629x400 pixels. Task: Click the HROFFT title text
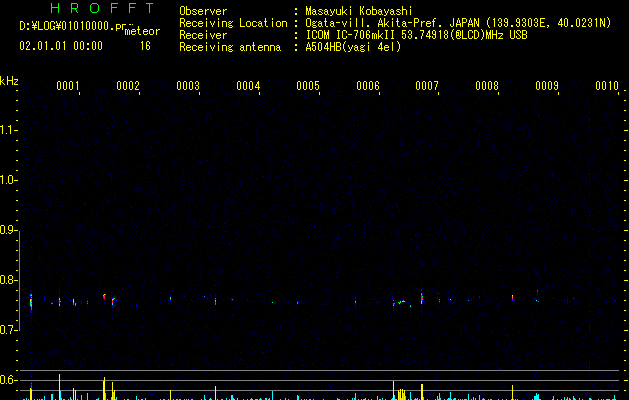102,8
